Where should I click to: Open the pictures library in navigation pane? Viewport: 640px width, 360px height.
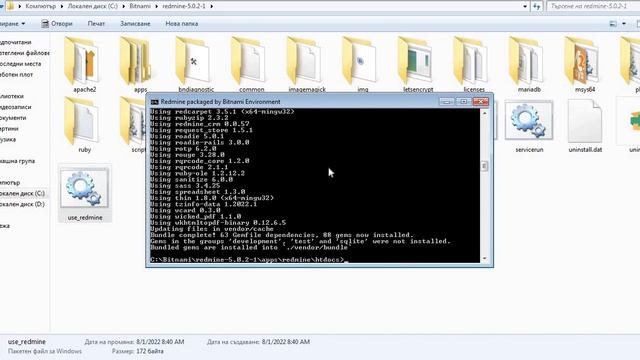[9, 129]
